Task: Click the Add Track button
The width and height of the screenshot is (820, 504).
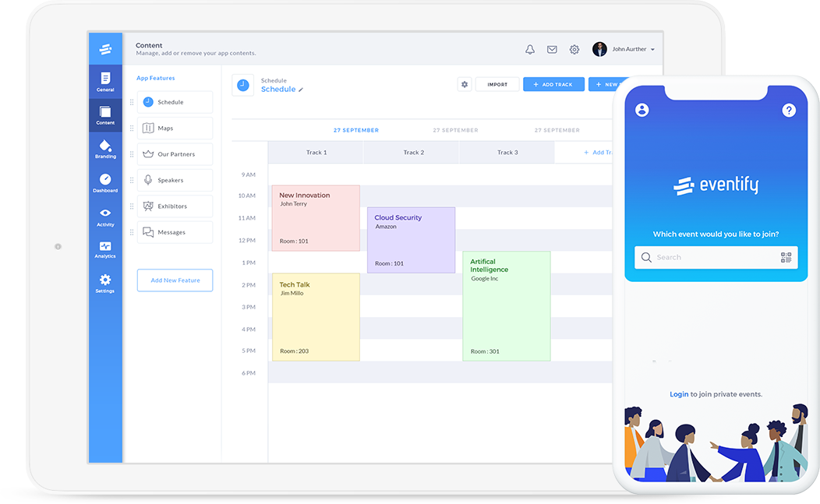Action: (x=553, y=84)
